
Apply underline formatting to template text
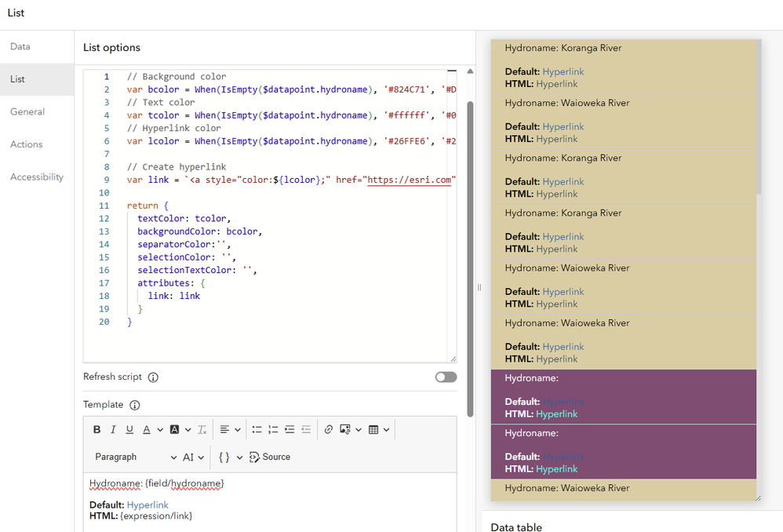[129, 429]
